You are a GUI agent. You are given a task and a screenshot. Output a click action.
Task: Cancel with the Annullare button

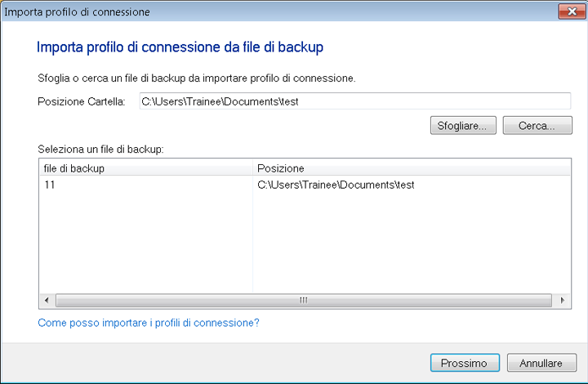(x=541, y=363)
